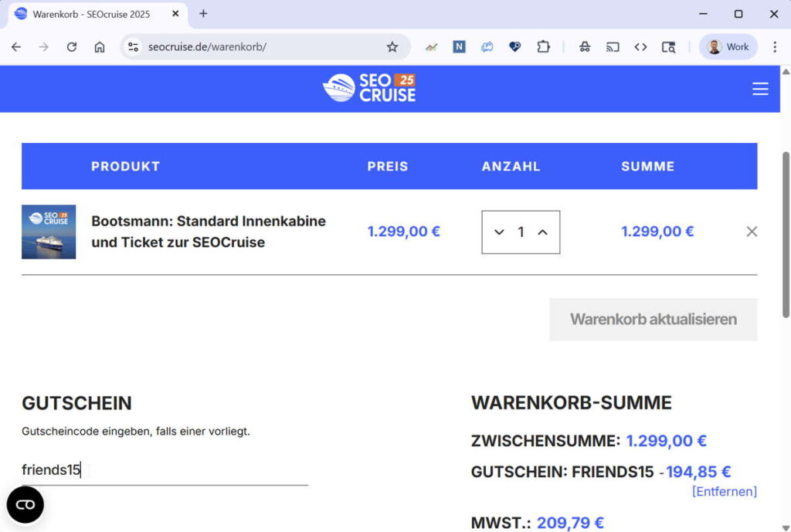791x532 pixels.
Task: Open the chart analytics extension icon
Action: point(431,47)
